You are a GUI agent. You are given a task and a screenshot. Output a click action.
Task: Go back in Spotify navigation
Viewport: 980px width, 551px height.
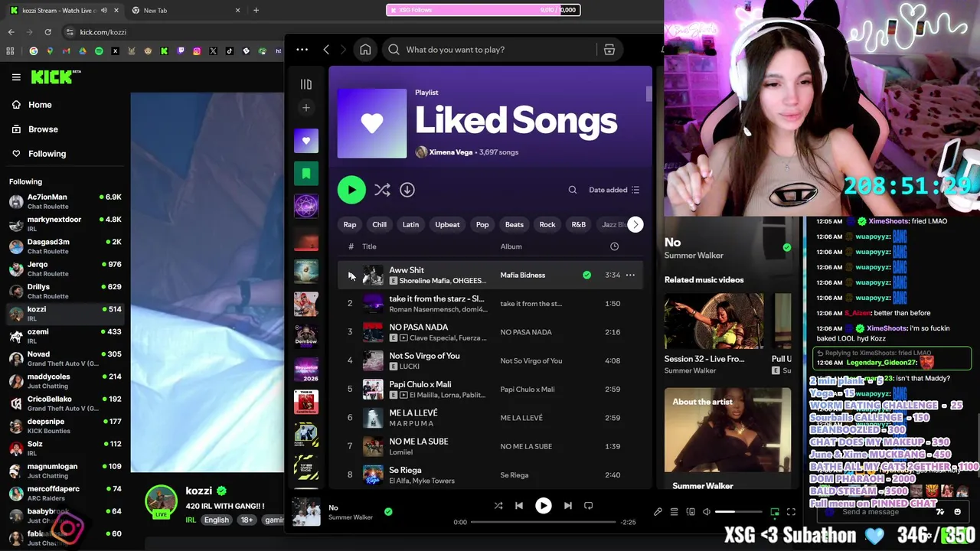click(326, 50)
